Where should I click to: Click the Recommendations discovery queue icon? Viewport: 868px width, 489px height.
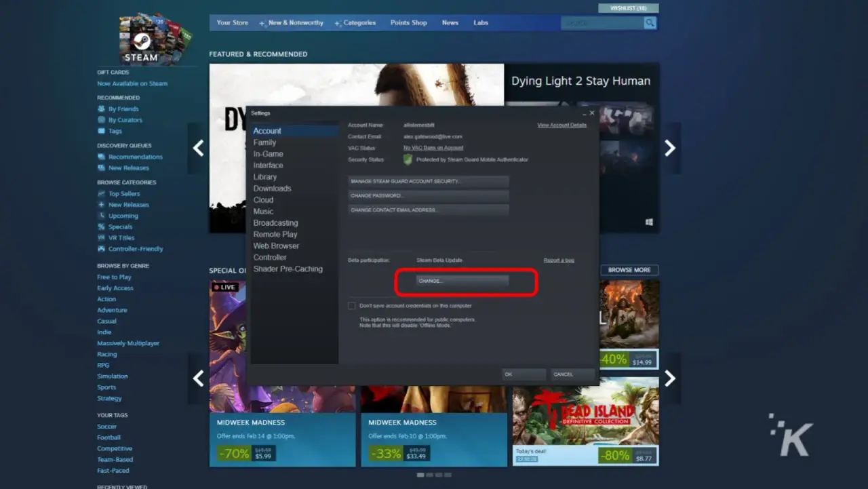pos(102,157)
